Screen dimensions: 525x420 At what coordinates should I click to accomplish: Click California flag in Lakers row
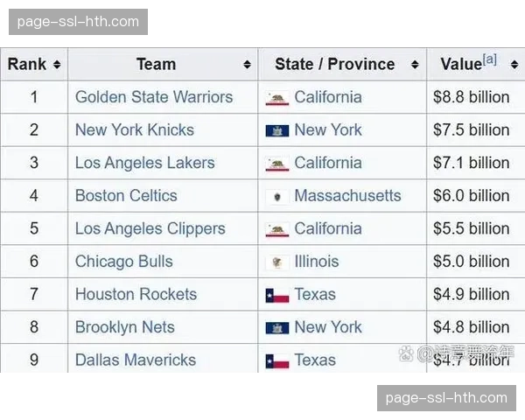(277, 164)
